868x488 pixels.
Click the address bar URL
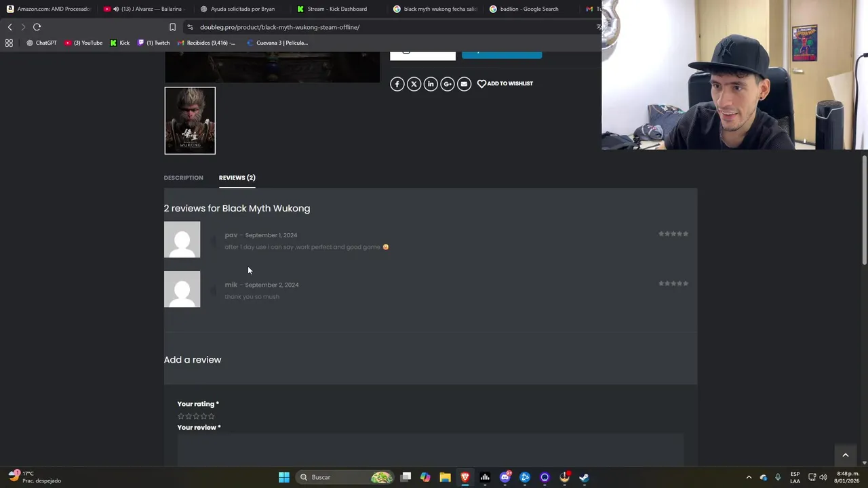(x=279, y=27)
